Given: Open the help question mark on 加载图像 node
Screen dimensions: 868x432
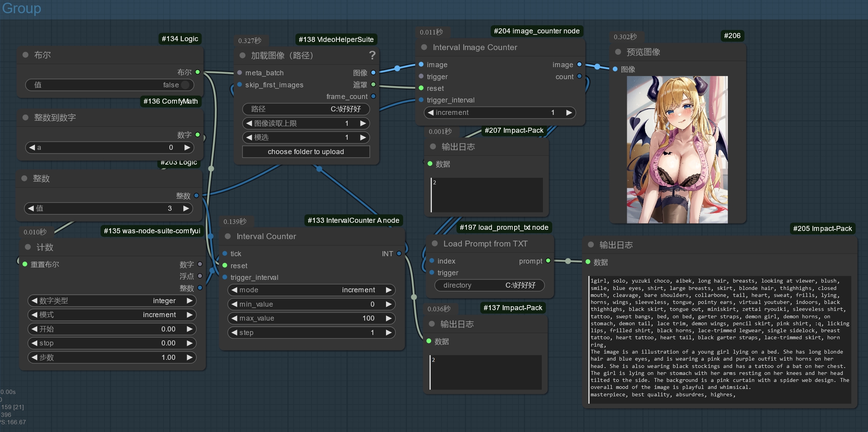Looking at the screenshot, I should coord(372,55).
